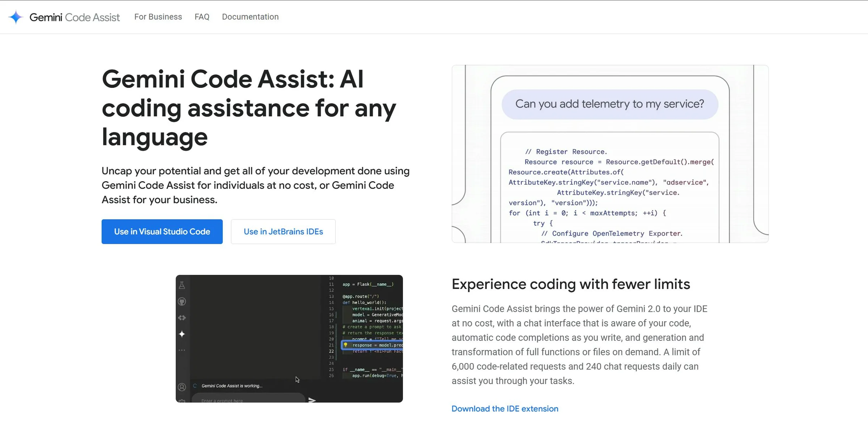This screenshot has width=868, height=430.
Task: Click the account profile icon in demo sidebar
Action: 182,387
